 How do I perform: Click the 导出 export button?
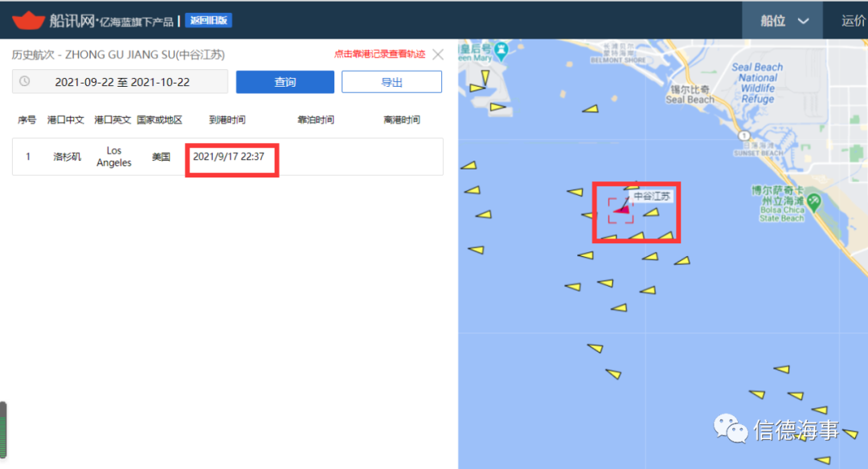coord(391,82)
